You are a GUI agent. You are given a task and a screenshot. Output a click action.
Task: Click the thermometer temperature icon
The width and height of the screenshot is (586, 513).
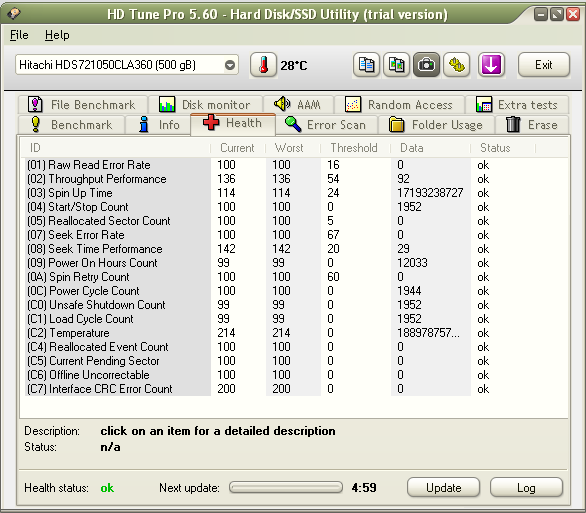(x=263, y=65)
